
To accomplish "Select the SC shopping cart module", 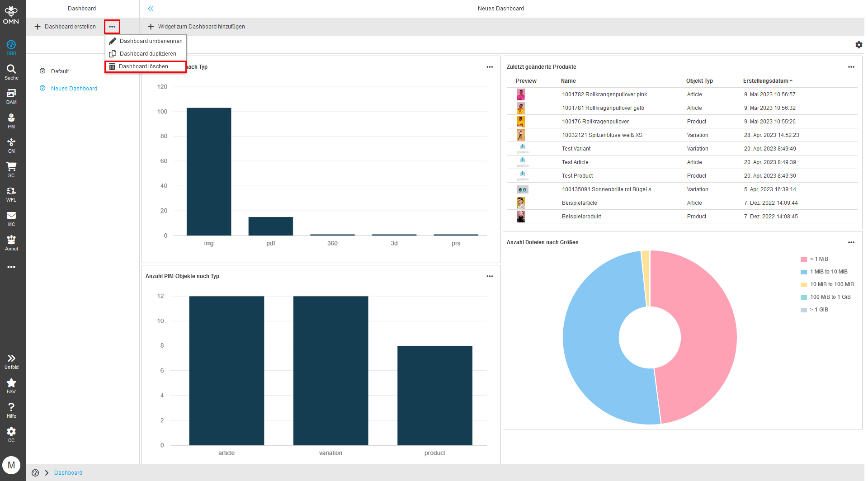I will (11, 169).
